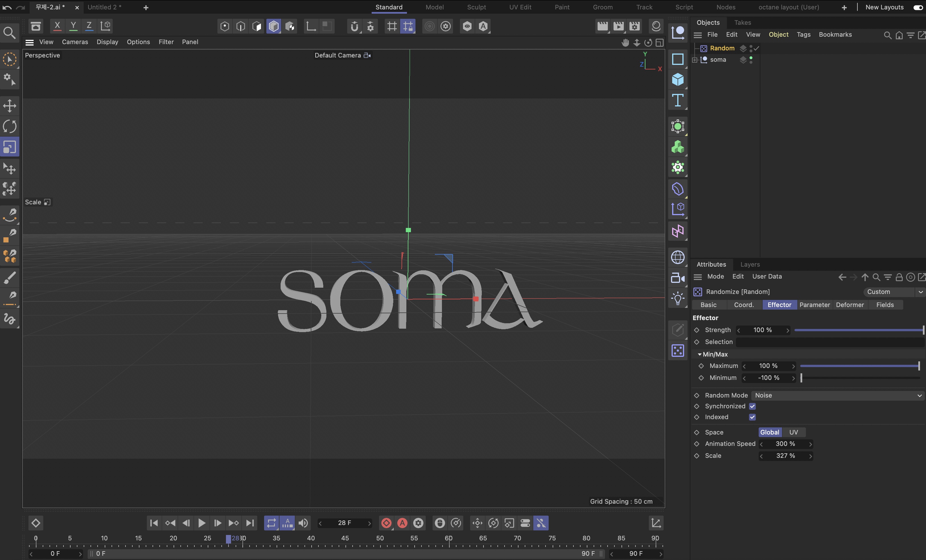Screen dimensions: 926x560
Task: Open the Takes panel tab
Action: pyautogui.click(x=743, y=22)
